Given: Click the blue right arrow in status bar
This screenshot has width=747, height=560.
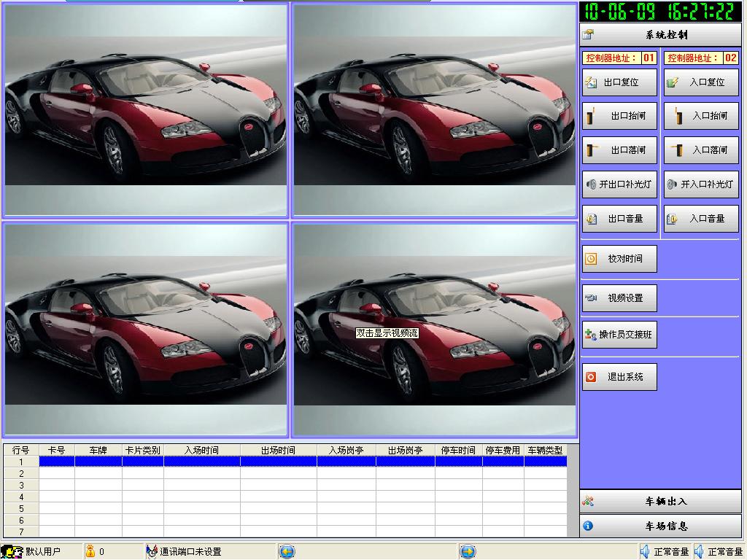Looking at the screenshot, I should [468, 552].
